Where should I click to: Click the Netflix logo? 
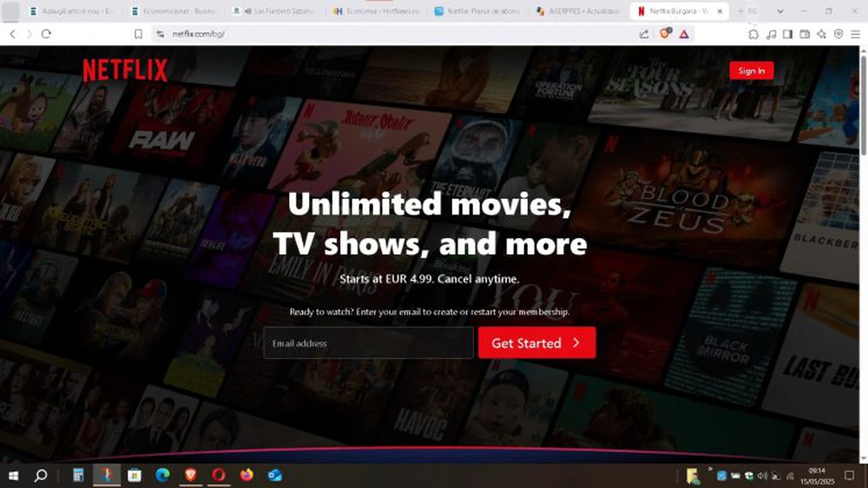point(125,71)
